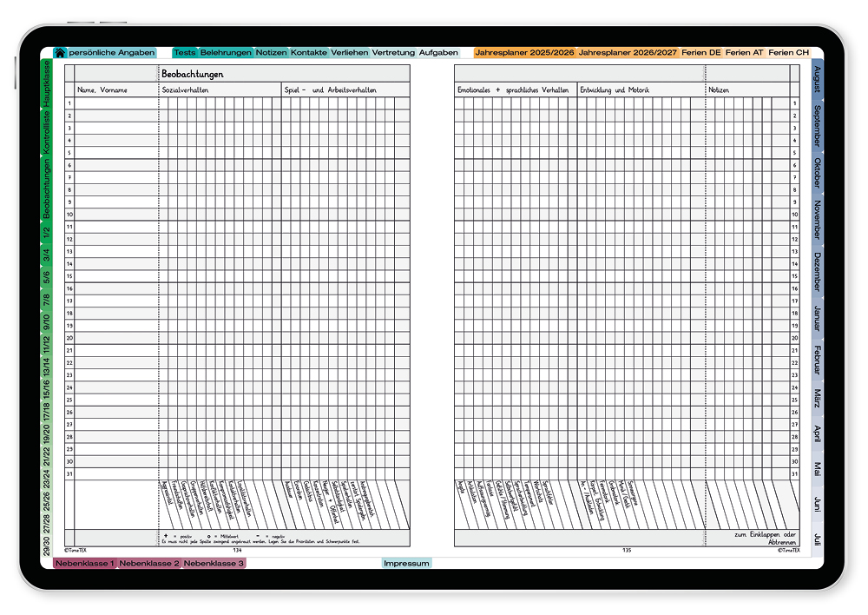Viewport: 868px width, 615px height.
Task: Open the Oktober month tab
Action: [817, 173]
